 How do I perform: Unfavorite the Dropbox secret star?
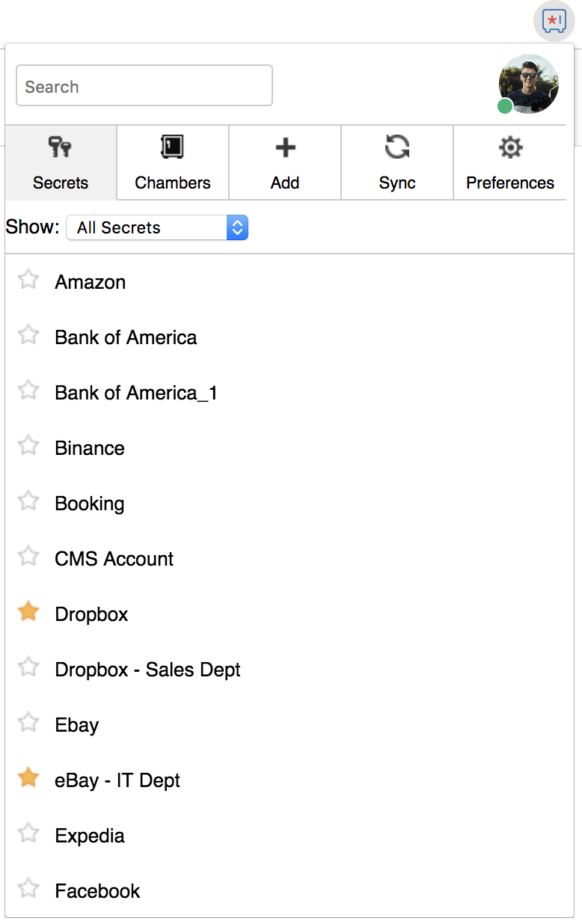click(28, 612)
